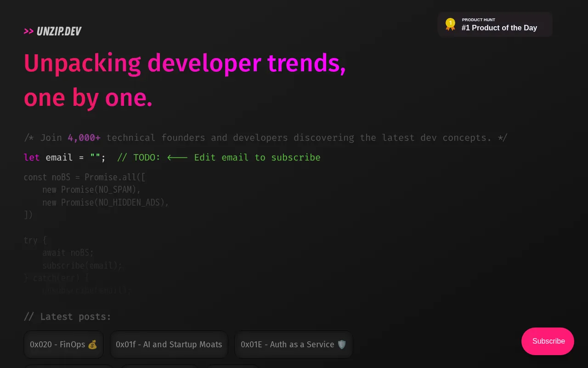This screenshot has width=588, height=368.
Task: Click the TODO Edit email to subscribe comment
Action: 219,157
